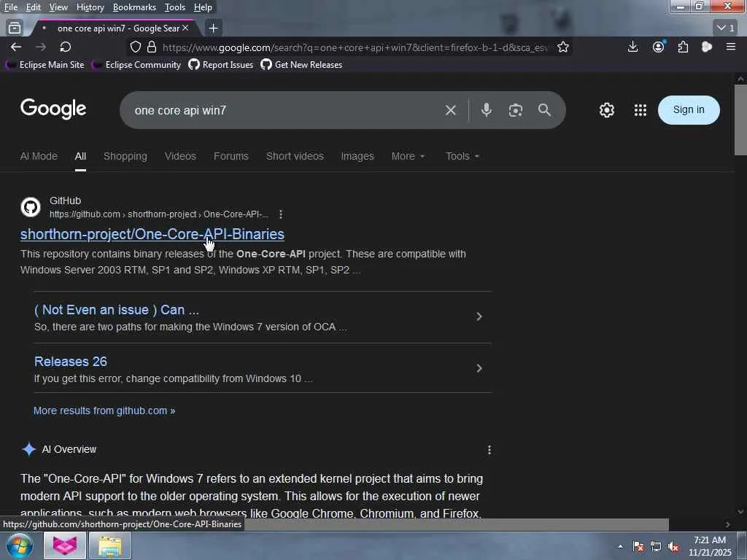Open shorthorn-project/One-Core-API-Binaries link
This screenshot has height=560, width=747.
coord(152,234)
